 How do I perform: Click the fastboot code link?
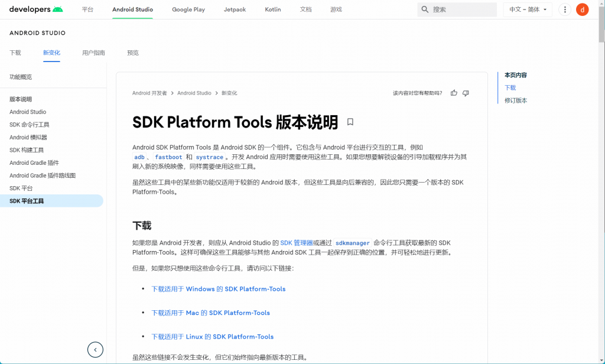coord(168,157)
